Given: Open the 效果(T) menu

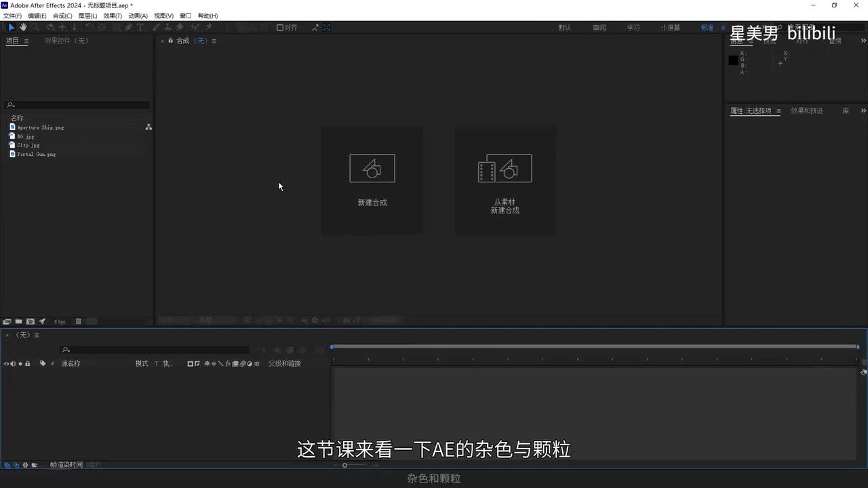Looking at the screenshot, I should (x=113, y=16).
